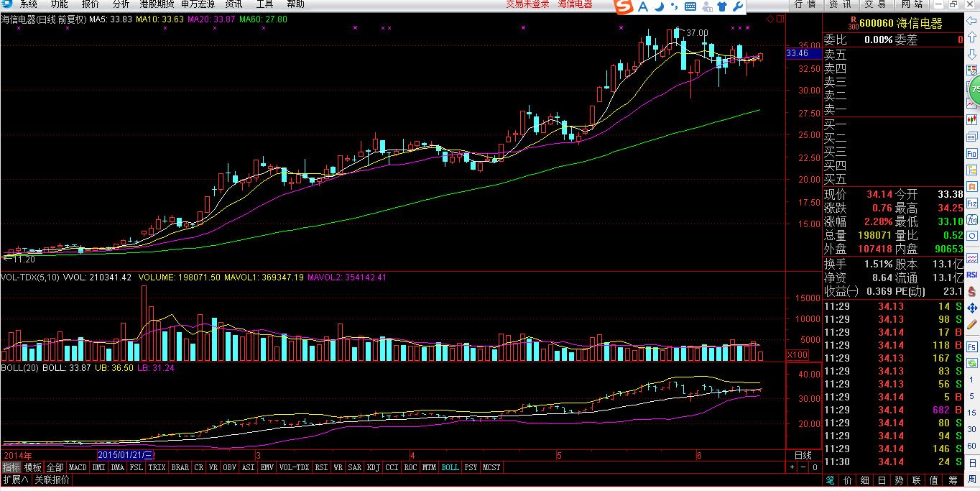Click the 日线 period label below chart
The image size is (980, 491).
pos(803,455)
